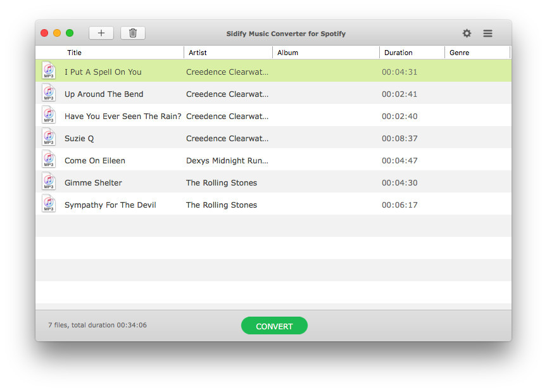This screenshot has height=392, width=547.
Task: Click the duration 00:04:47
Action: (399, 161)
